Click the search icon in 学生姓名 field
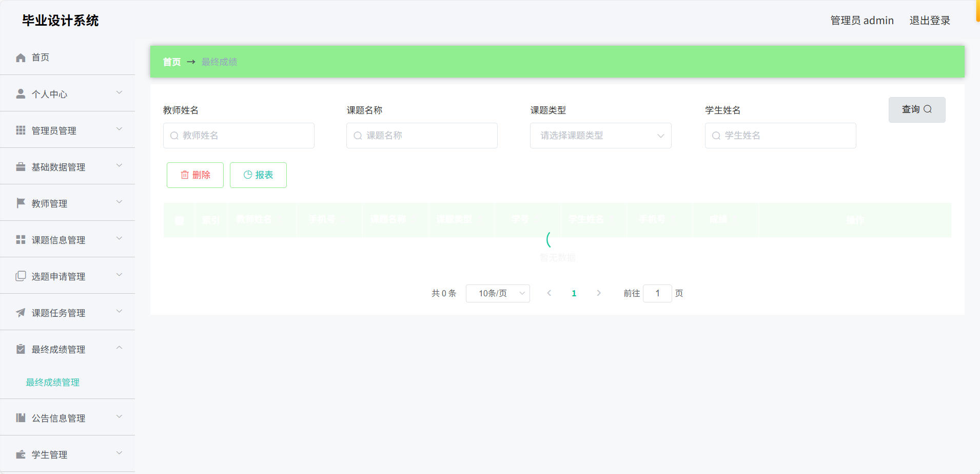Screen dimensions: 980x474 pyautogui.click(x=716, y=136)
